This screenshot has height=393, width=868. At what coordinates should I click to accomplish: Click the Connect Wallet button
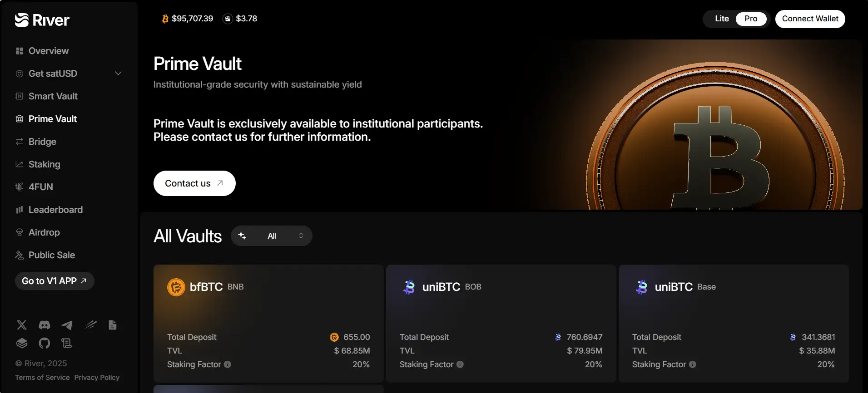(x=810, y=19)
